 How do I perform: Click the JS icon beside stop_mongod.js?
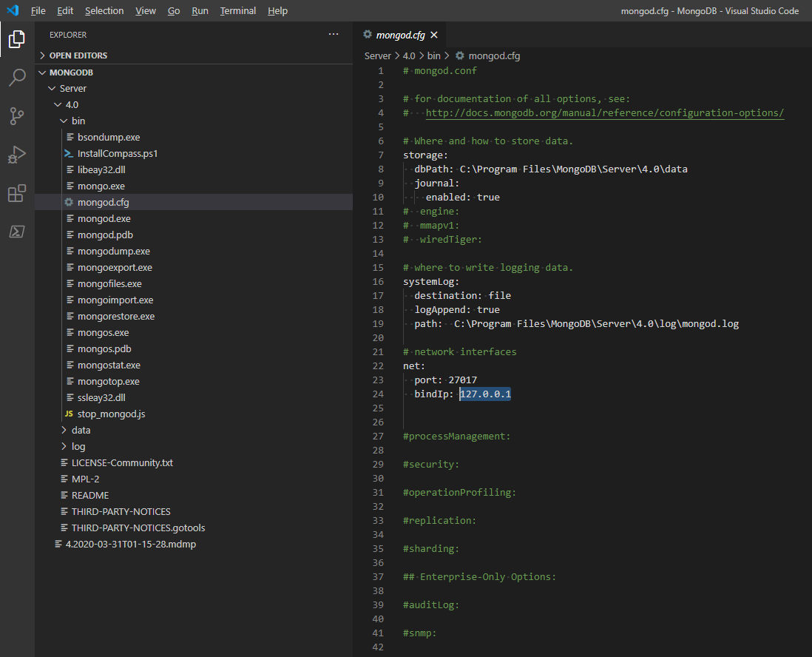69,414
